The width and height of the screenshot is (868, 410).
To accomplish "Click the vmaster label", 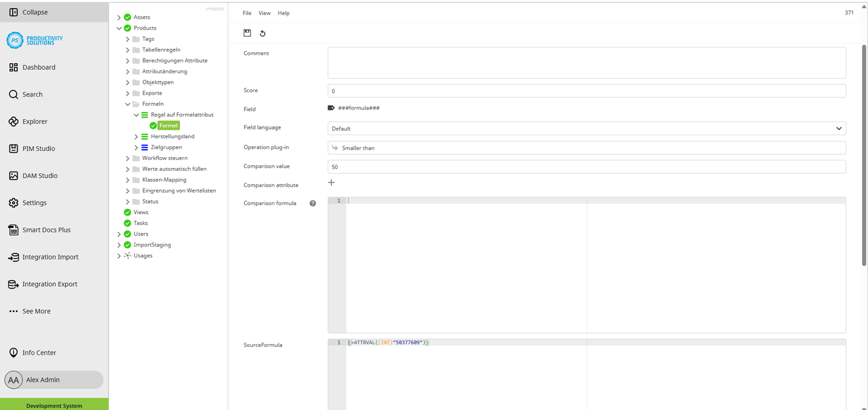I will pyautogui.click(x=215, y=9).
